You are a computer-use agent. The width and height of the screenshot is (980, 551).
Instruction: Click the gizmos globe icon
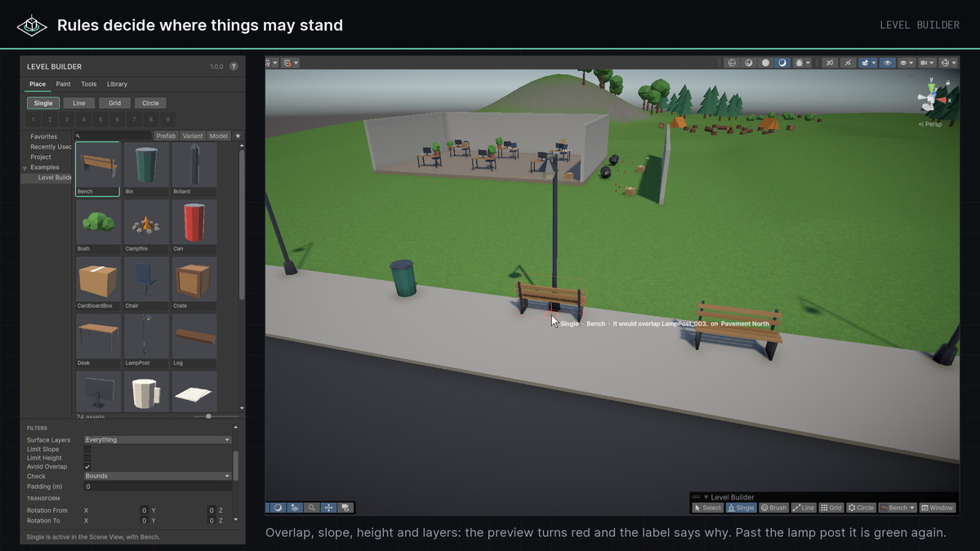pyautogui.click(x=945, y=62)
